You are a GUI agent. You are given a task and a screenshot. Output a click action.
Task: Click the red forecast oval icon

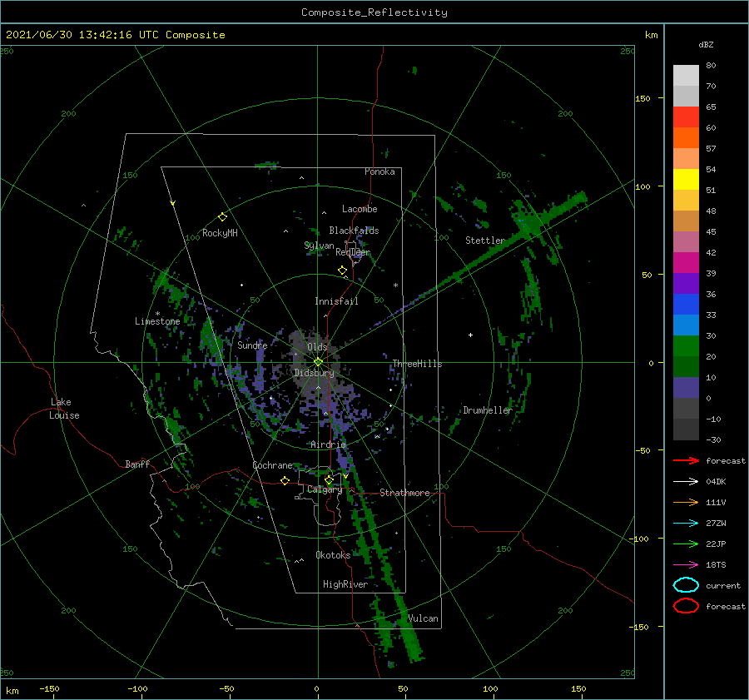pos(686,606)
